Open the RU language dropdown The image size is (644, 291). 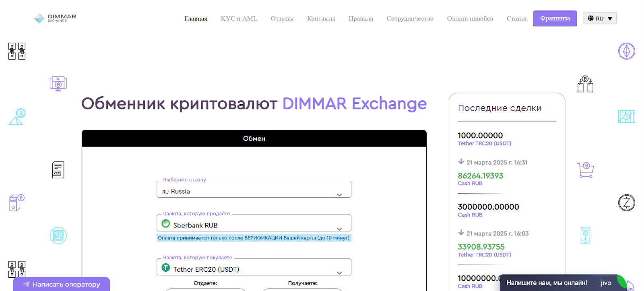(599, 18)
